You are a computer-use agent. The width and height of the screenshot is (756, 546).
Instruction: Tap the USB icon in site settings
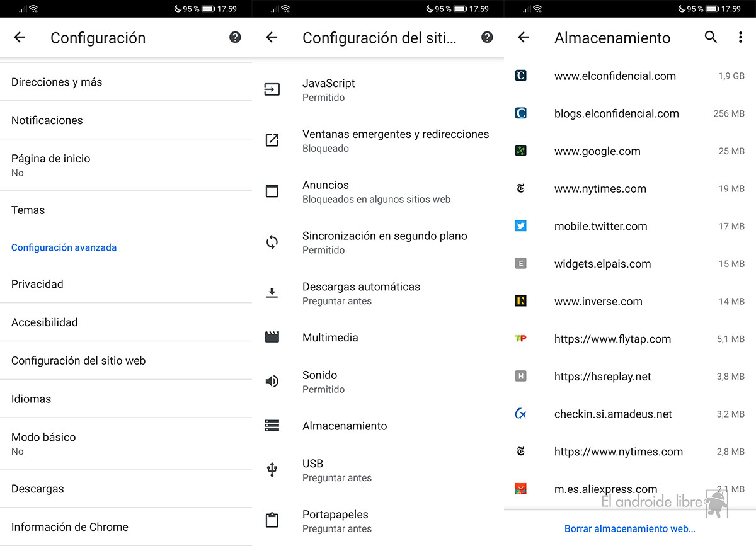[x=272, y=470]
